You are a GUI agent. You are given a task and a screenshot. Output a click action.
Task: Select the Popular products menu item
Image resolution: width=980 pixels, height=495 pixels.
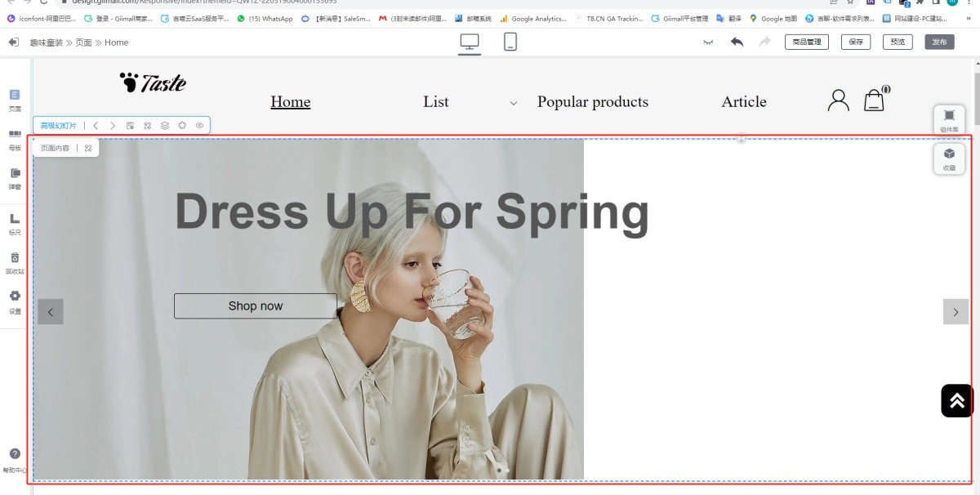tap(592, 102)
